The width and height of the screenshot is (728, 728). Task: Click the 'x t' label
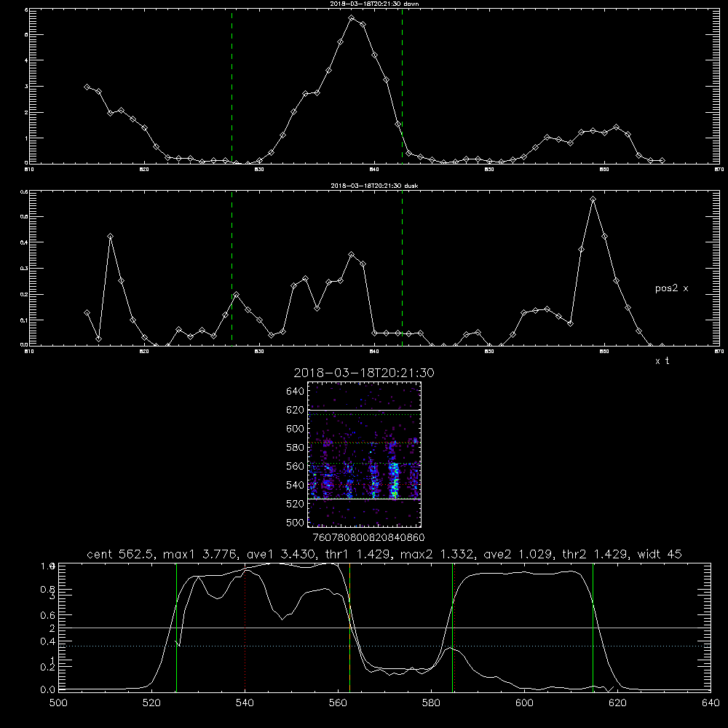point(662,361)
